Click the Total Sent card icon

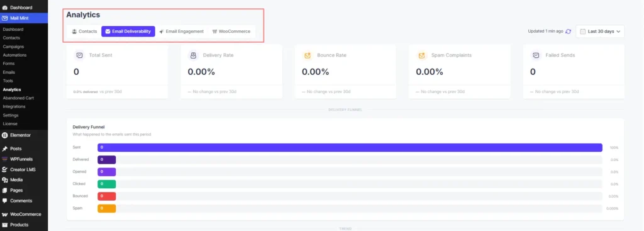click(79, 55)
